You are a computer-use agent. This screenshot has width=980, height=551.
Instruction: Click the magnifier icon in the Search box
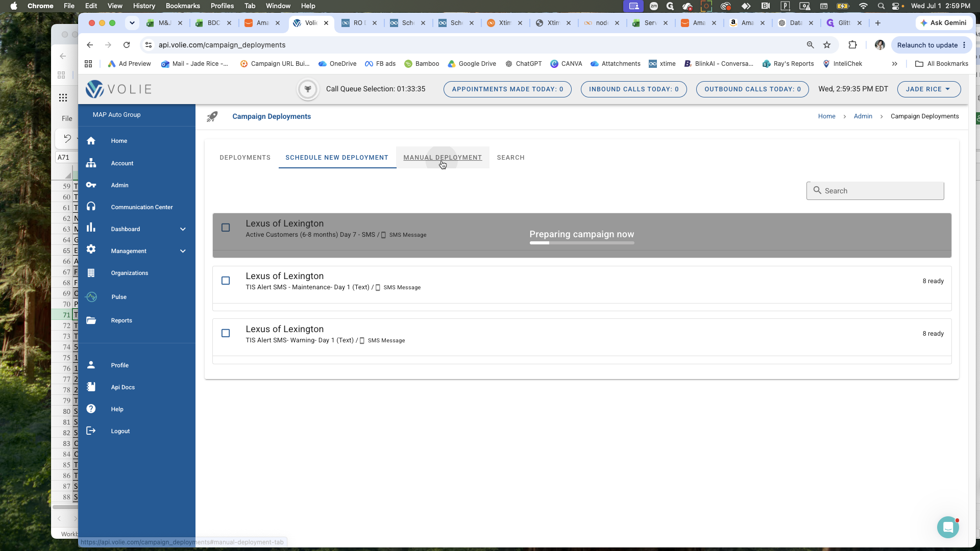[x=817, y=190]
